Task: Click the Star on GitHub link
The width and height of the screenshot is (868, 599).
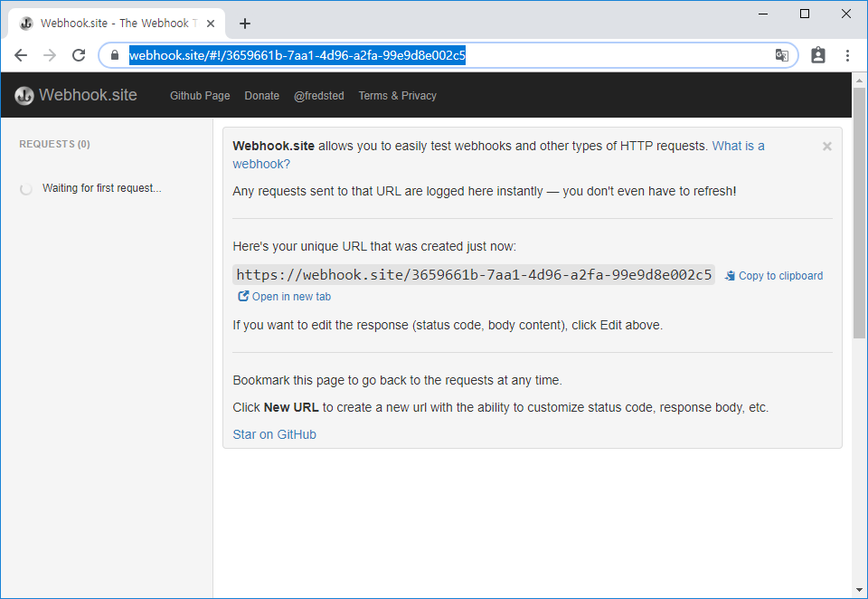Action: point(275,434)
